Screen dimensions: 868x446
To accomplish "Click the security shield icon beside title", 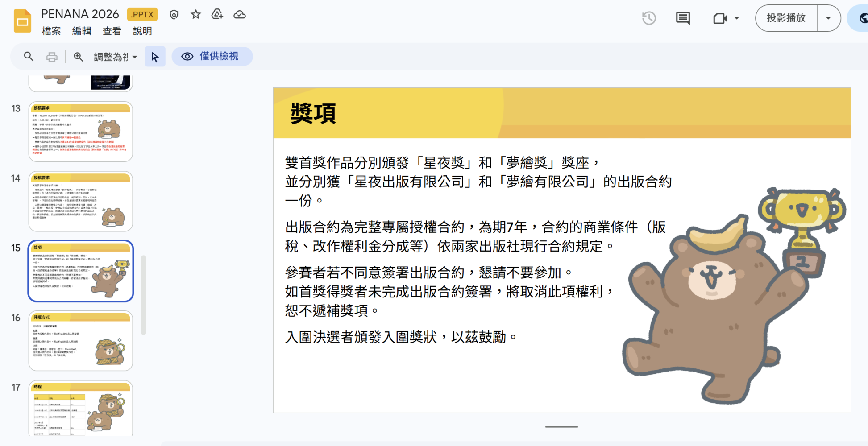I will 174,15.
